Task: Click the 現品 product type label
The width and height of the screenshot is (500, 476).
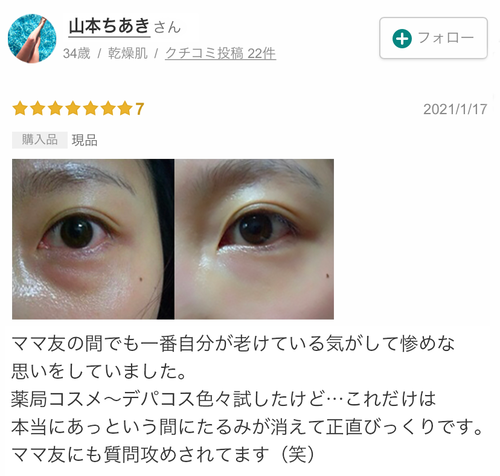Action: (x=85, y=140)
